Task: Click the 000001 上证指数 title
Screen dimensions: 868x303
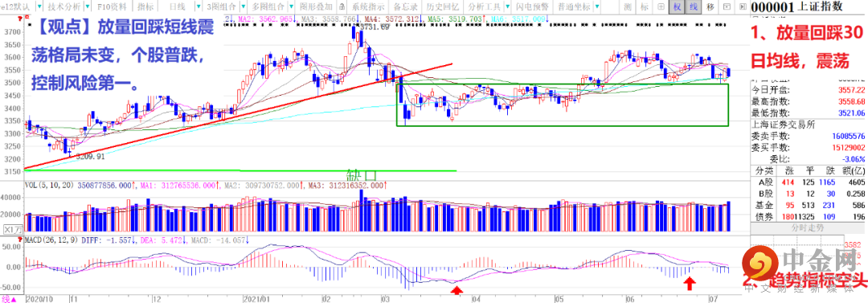Action: 797,6
